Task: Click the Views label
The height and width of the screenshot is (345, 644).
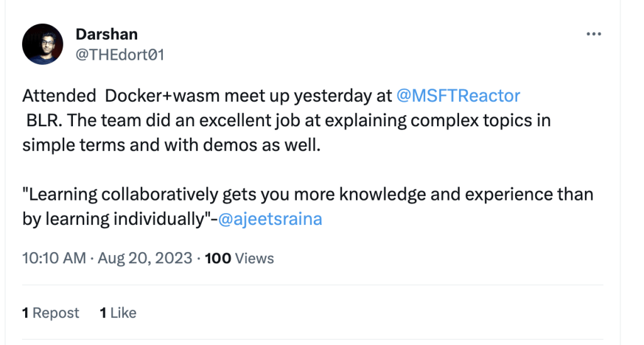Action: pyautogui.click(x=255, y=258)
